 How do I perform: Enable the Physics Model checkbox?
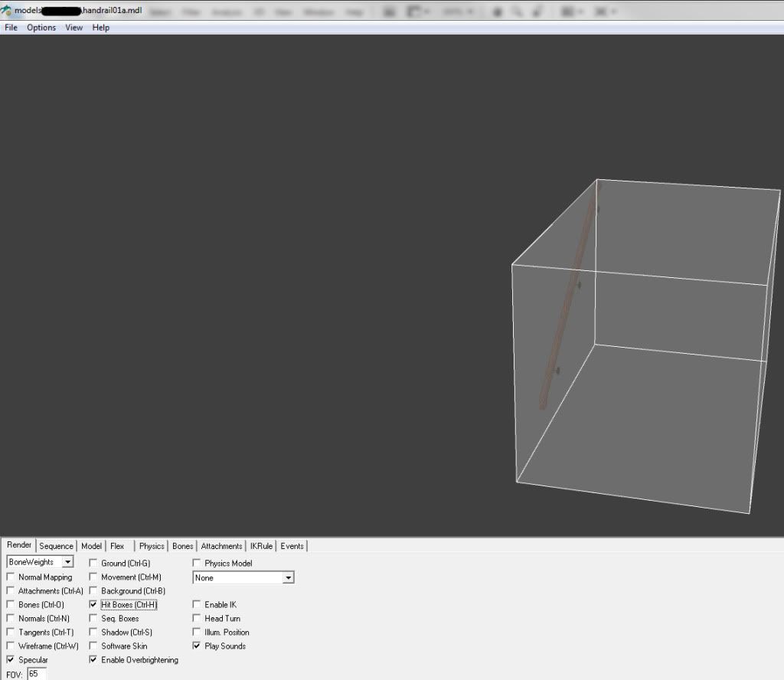tap(197, 564)
